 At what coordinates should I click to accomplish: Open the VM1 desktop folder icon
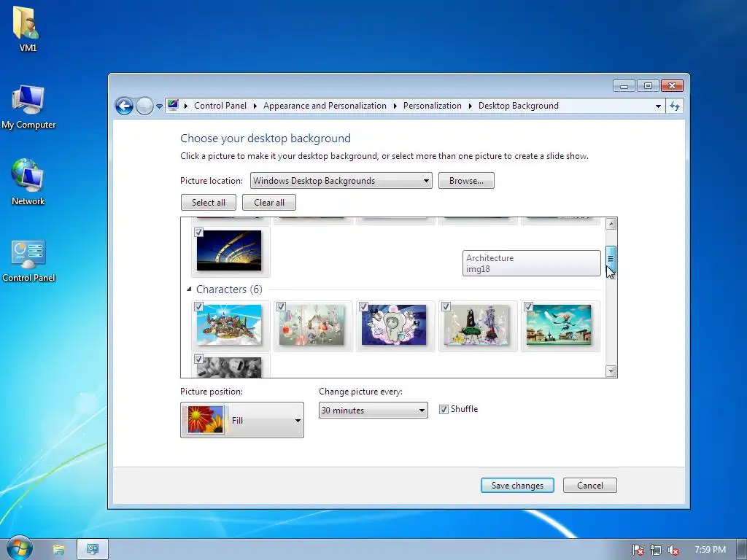click(x=27, y=28)
